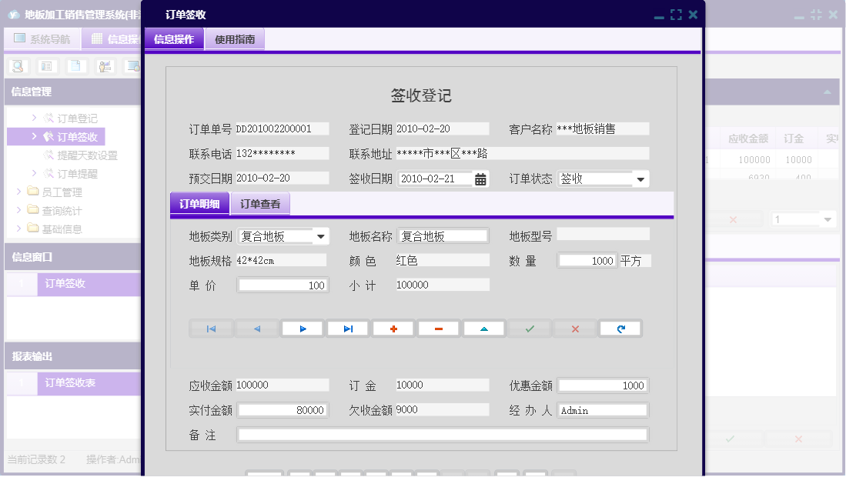The height and width of the screenshot is (504, 846).
Task: Refresh records with the circular arrow icon
Action: coord(621,328)
